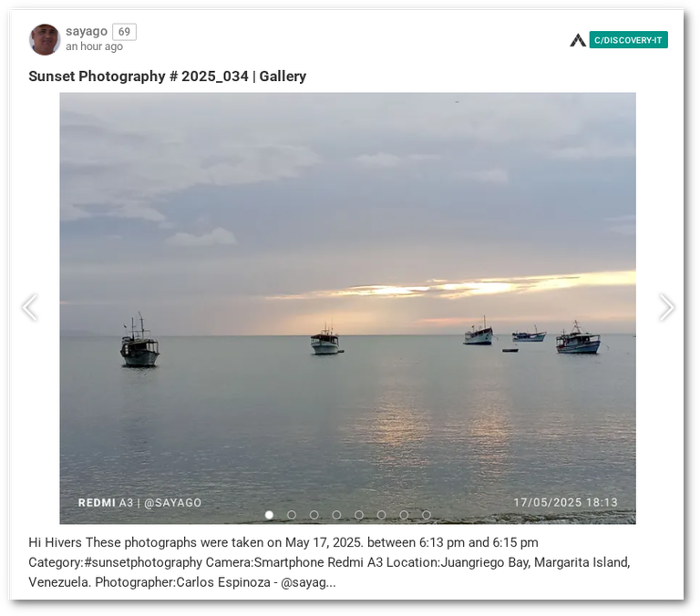700x616 pixels.
Task: Click the community logo icon beside C/DISCOVERY-IT
Action: coord(578,40)
